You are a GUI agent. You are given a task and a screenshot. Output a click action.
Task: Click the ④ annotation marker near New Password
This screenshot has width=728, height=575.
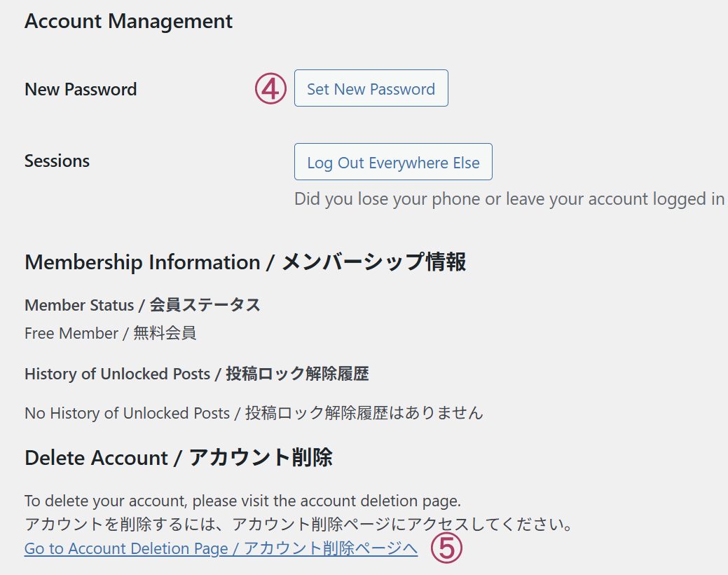tap(270, 88)
